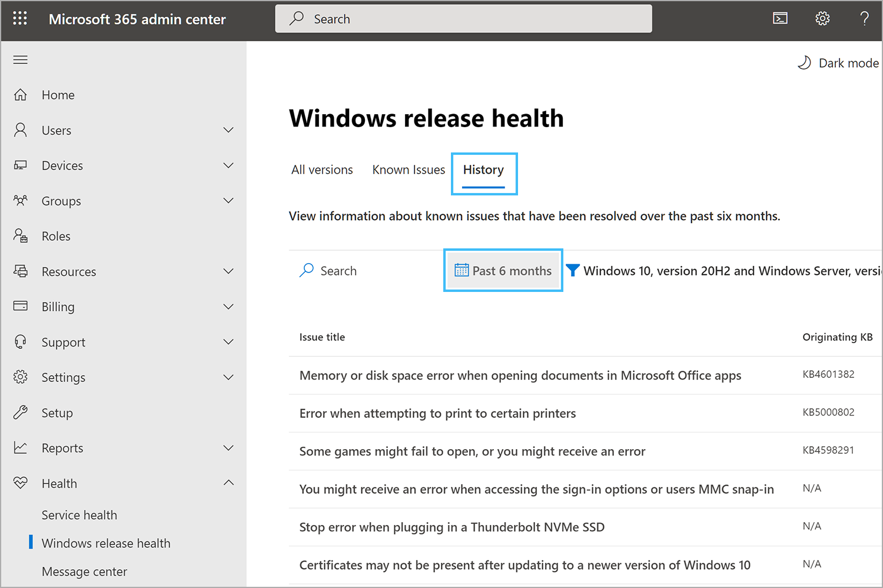This screenshot has height=588, width=883.
Task: Click the Service health heart icon
Action: pyautogui.click(x=21, y=483)
